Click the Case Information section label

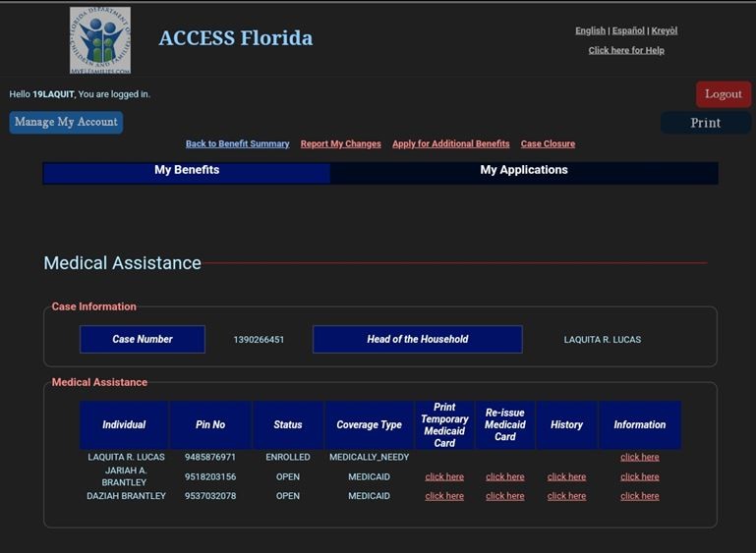click(94, 306)
